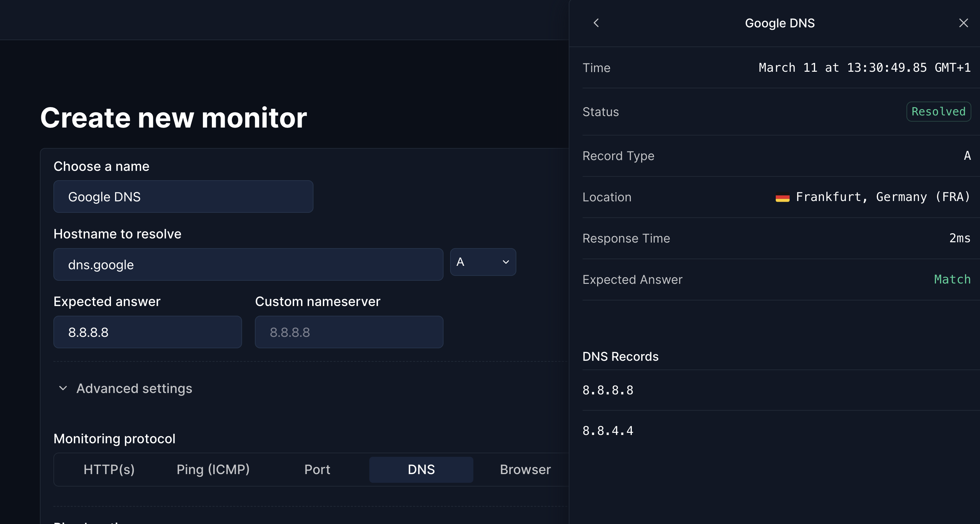Image resolution: width=980 pixels, height=524 pixels.
Task: Click the Resolved status badge
Action: 938,111
